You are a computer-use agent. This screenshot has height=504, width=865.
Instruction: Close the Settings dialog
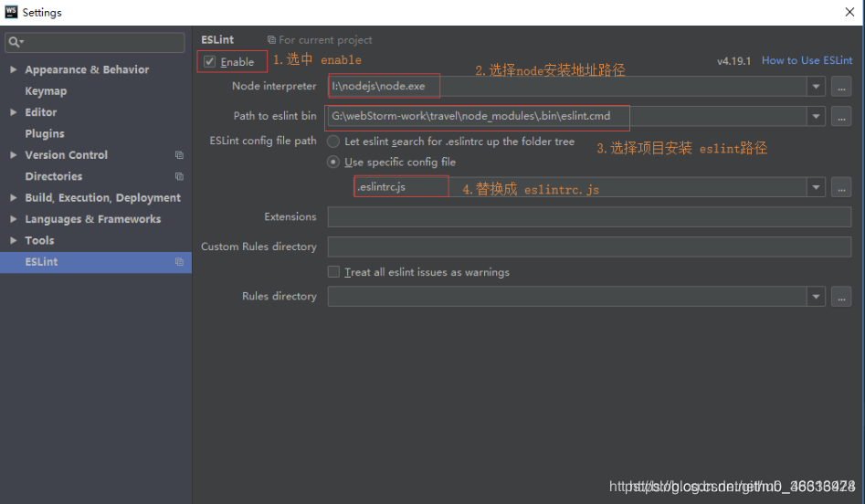click(x=849, y=12)
